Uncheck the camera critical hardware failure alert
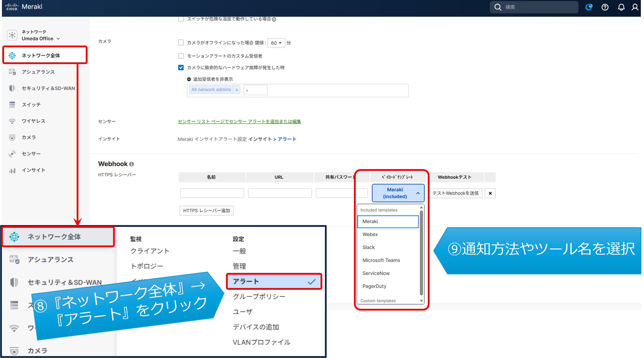The image size is (644, 358). click(x=181, y=68)
